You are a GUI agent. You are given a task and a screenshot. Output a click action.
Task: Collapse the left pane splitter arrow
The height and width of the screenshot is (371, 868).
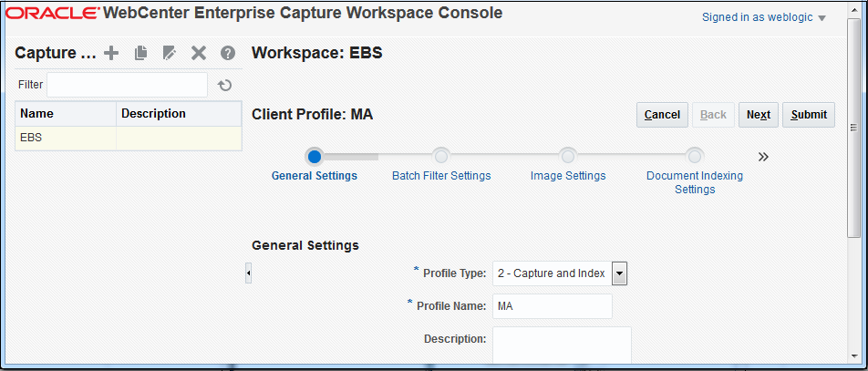point(248,273)
